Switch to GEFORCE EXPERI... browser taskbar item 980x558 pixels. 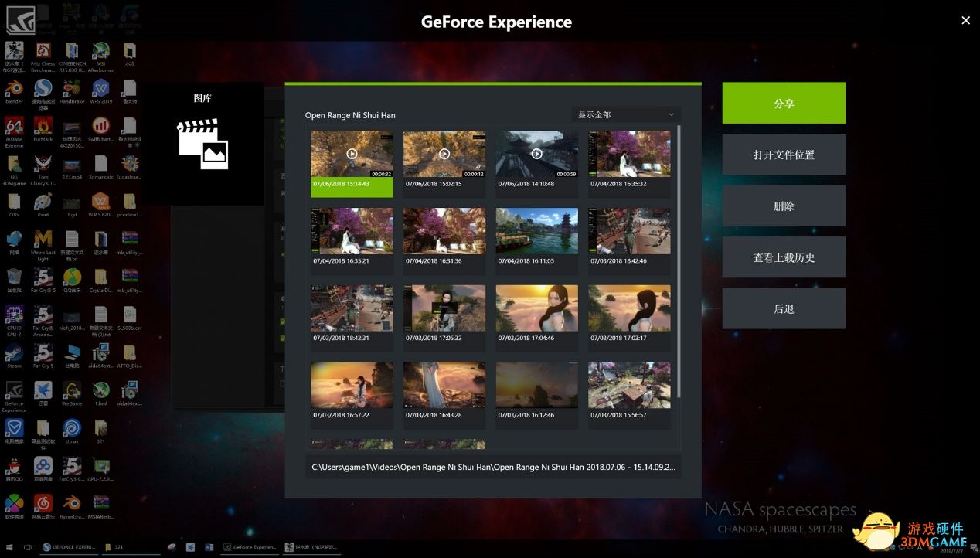(x=70, y=547)
